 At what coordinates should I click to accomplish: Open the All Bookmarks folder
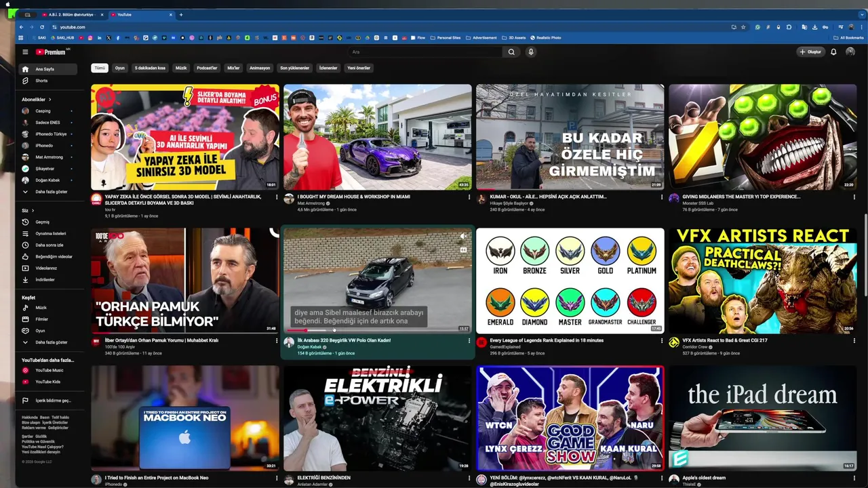click(x=848, y=38)
